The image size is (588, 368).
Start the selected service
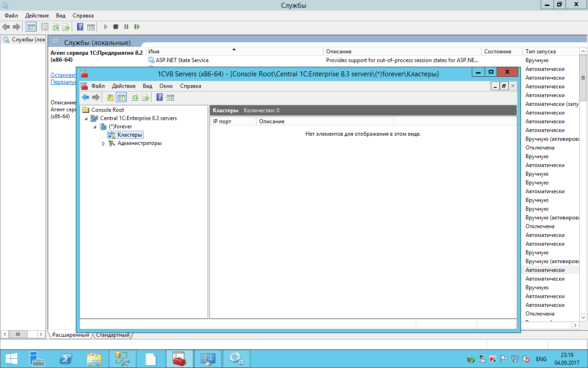click(106, 27)
